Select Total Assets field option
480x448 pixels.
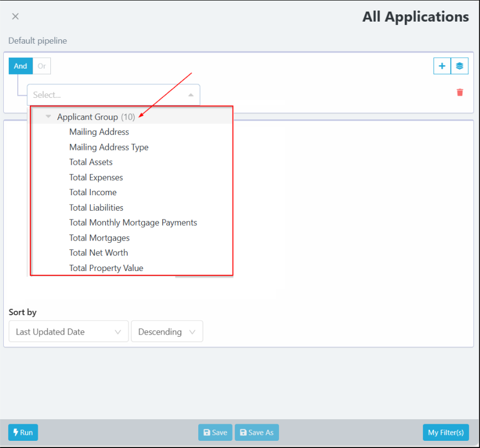click(x=91, y=162)
